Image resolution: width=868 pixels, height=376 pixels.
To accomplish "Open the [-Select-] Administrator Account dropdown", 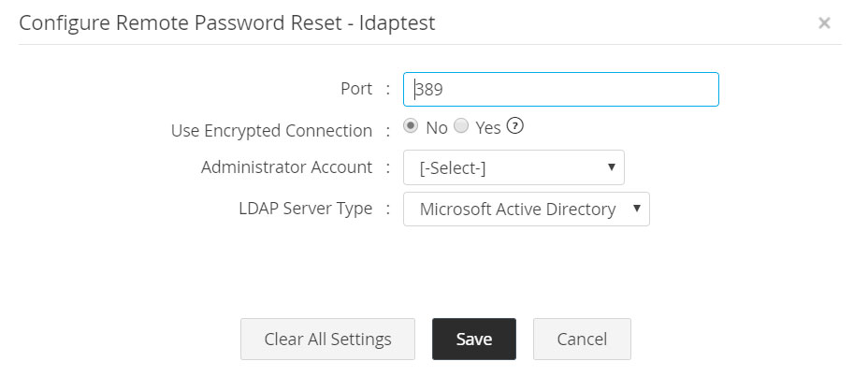I will point(513,168).
